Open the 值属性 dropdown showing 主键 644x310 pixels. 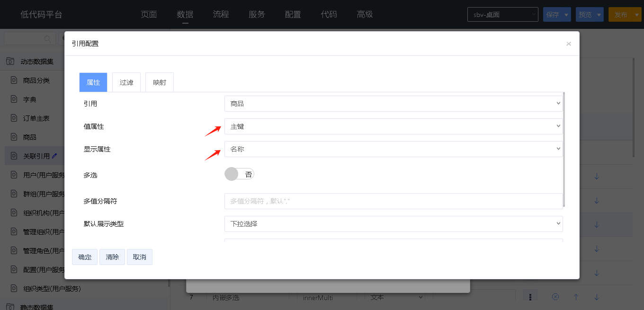point(393,126)
